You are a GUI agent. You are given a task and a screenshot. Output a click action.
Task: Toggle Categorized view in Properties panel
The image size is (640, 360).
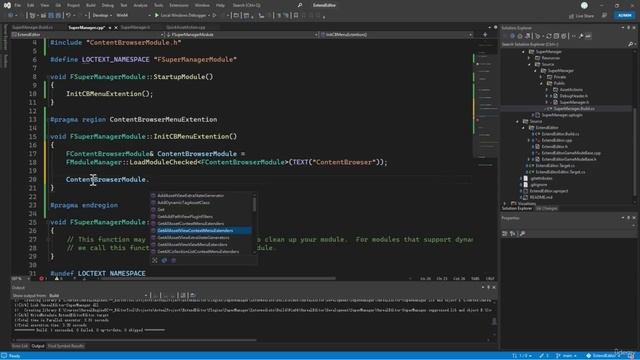505,233
